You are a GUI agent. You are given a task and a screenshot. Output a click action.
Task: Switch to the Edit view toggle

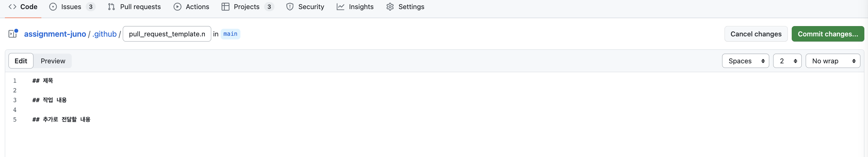pos(21,61)
